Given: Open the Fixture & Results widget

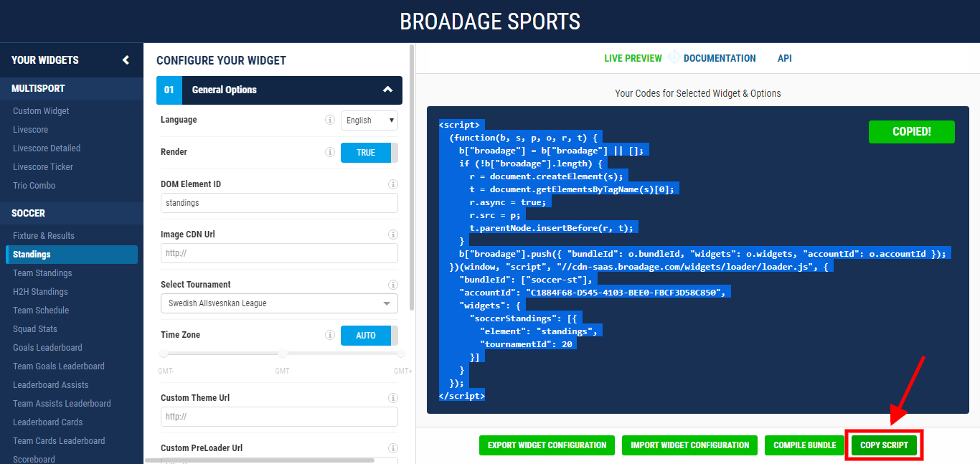Looking at the screenshot, I should pos(44,236).
